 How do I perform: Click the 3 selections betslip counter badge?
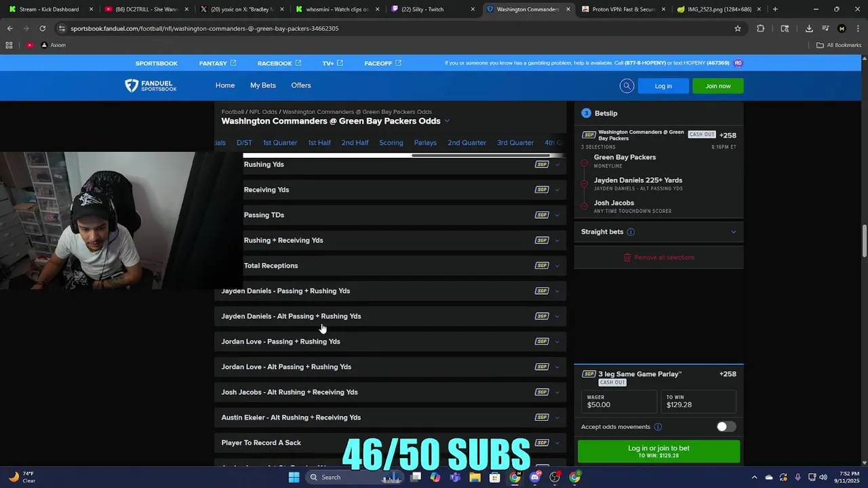pos(587,113)
